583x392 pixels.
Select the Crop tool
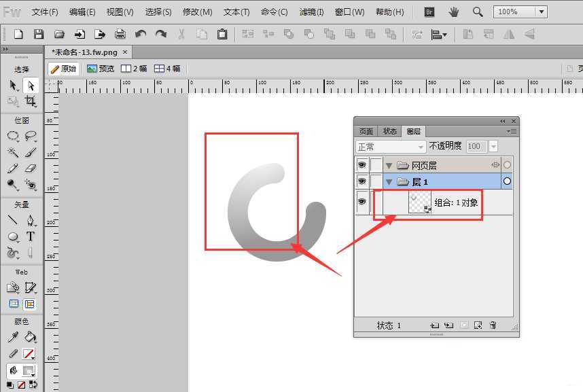pyautogui.click(x=32, y=100)
